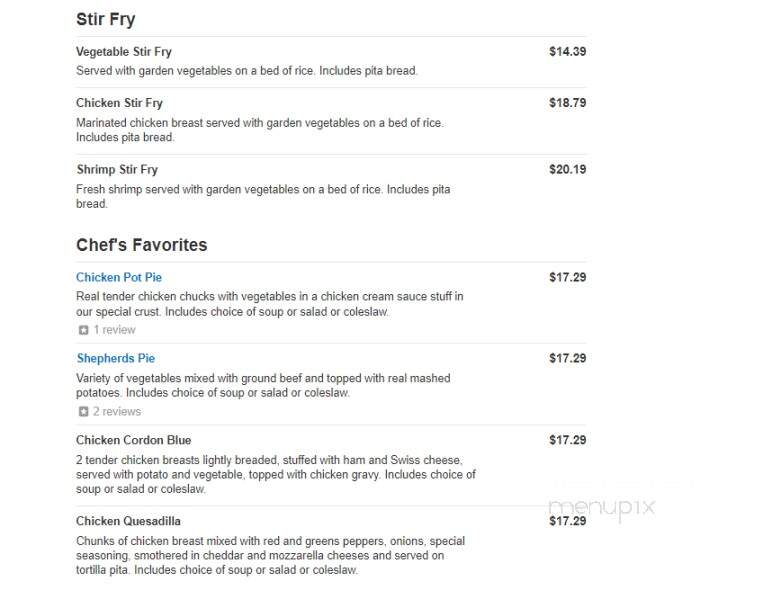Select the Chicken Cordon Blue item title
The image size is (781, 590).
point(133,440)
